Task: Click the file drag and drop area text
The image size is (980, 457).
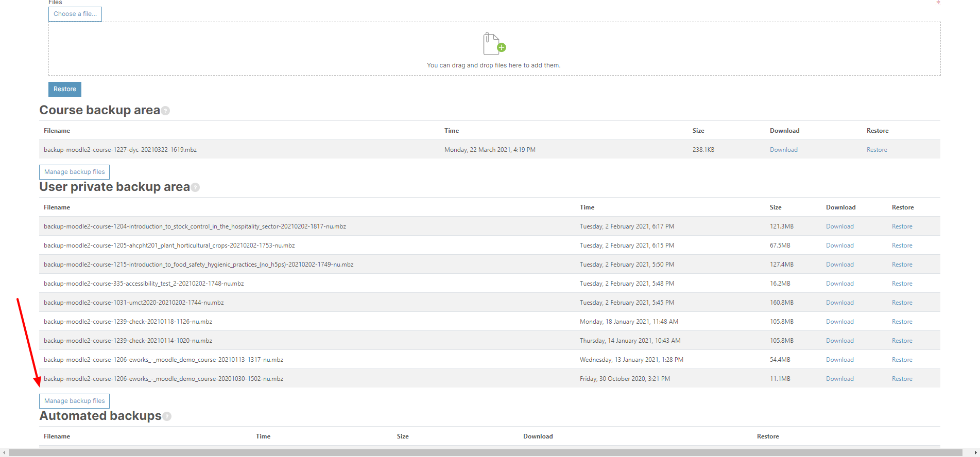Action: [x=493, y=65]
